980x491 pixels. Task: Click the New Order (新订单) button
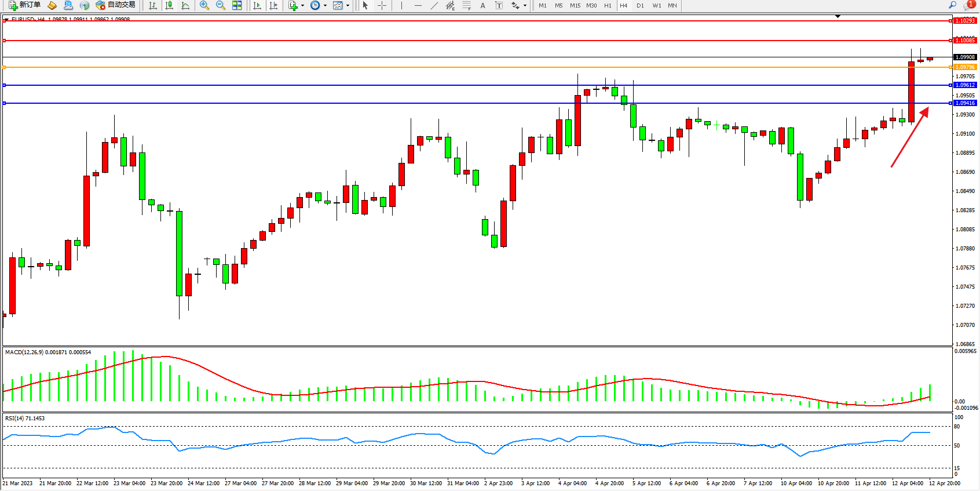point(24,5)
